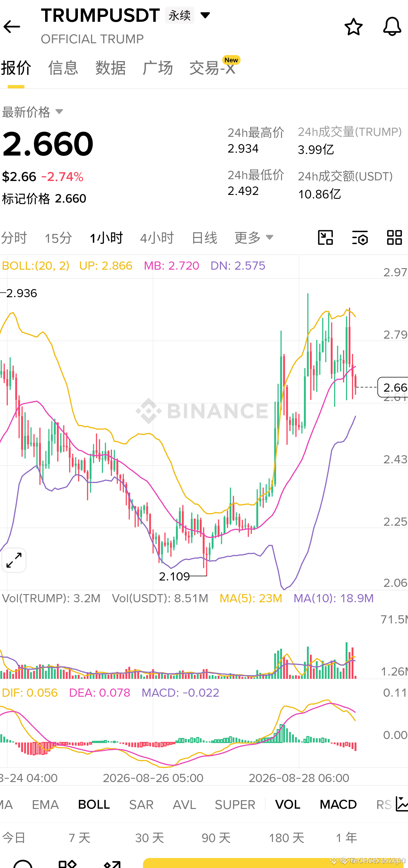Select the 今日 range
Viewport: 408px width, 868px height.
tap(14, 838)
